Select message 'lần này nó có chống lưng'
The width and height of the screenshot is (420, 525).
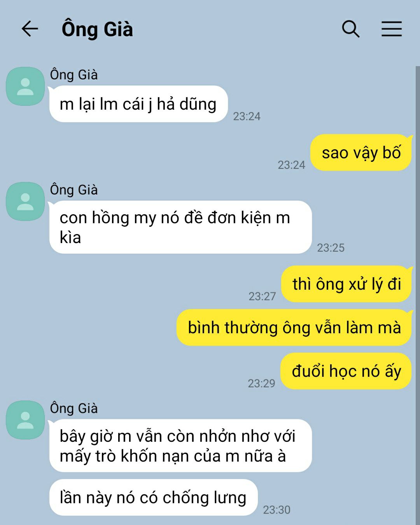[x=154, y=497]
